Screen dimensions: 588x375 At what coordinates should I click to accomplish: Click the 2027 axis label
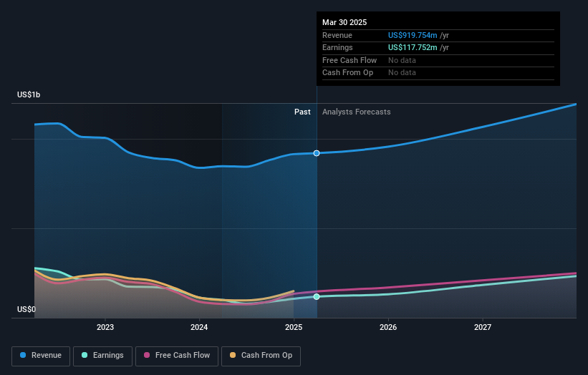[x=483, y=327]
